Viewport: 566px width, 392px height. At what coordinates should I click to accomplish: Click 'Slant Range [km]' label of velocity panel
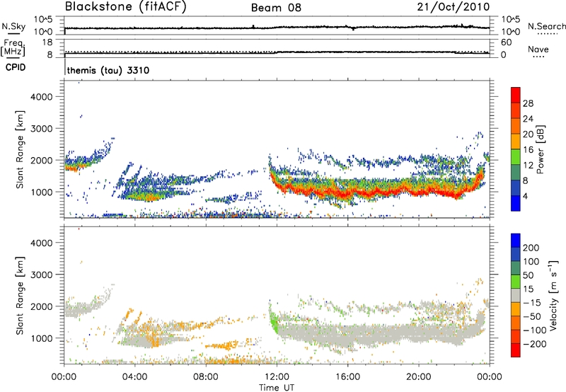pos(21,296)
